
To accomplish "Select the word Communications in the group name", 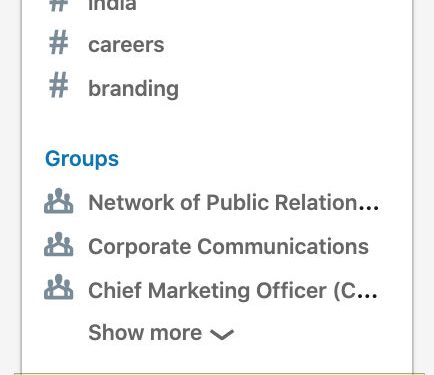I will click(x=283, y=246).
